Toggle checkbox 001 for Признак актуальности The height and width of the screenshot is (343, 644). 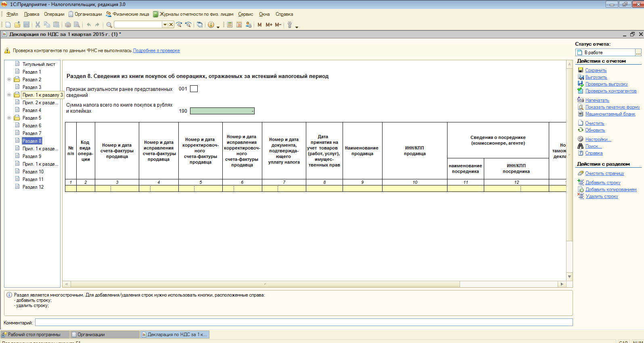point(194,89)
